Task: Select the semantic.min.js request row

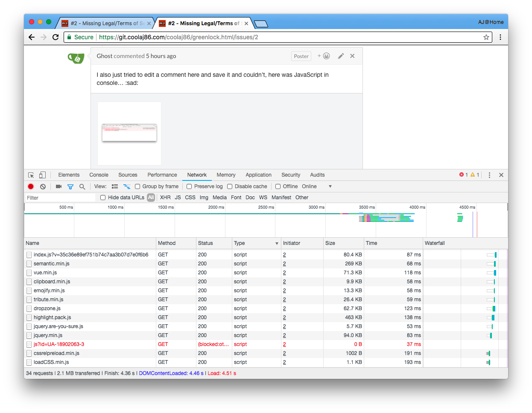Action: 266,264
